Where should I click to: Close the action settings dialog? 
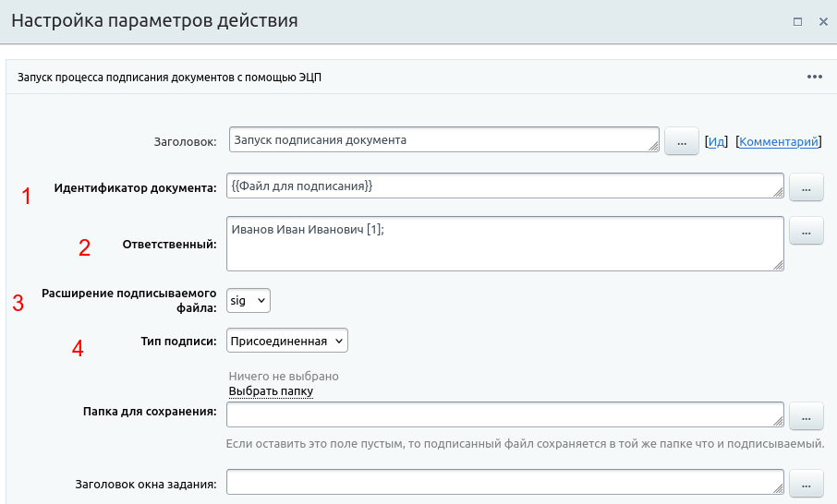823,21
